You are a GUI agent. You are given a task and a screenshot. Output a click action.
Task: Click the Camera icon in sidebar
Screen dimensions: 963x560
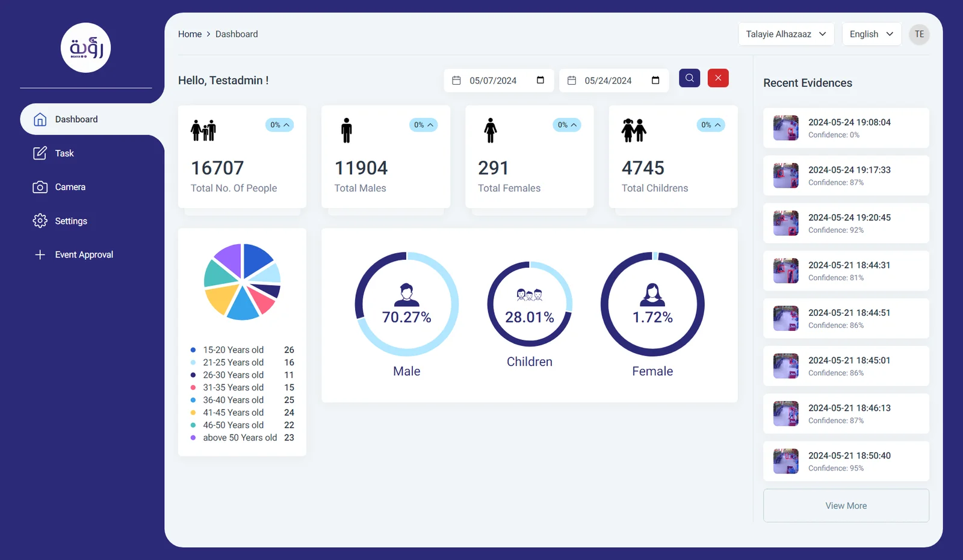coord(40,187)
